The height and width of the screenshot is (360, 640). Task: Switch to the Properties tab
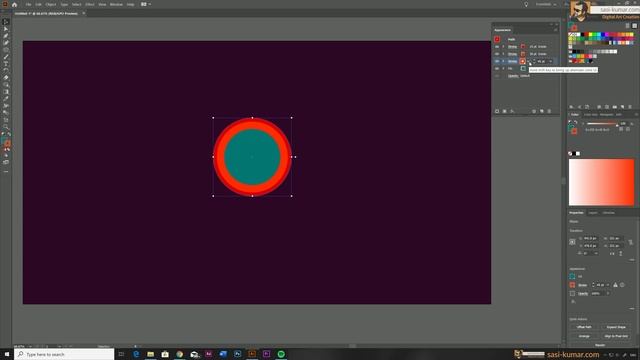click(x=576, y=213)
